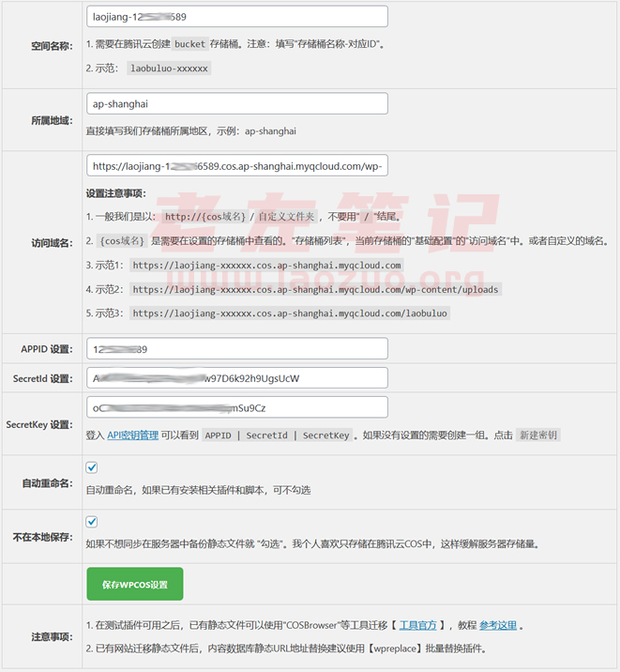620x672 pixels.
Task: Click the 新建密钥 code label
Action: point(539,435)
